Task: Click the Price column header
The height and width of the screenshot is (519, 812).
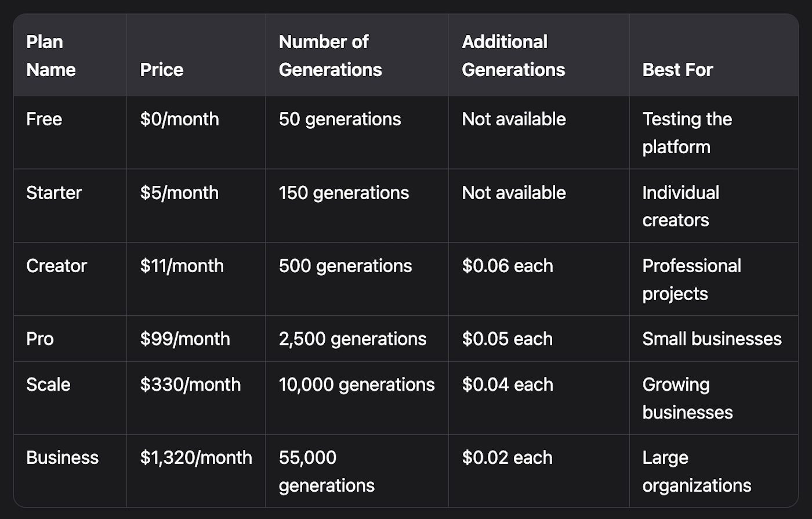Action: (161, 70)
